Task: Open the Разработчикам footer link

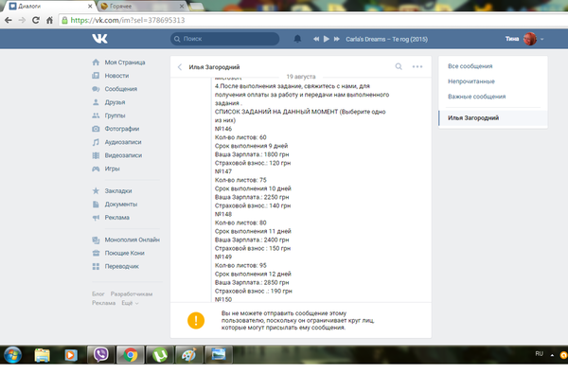Action: (131, 294)
